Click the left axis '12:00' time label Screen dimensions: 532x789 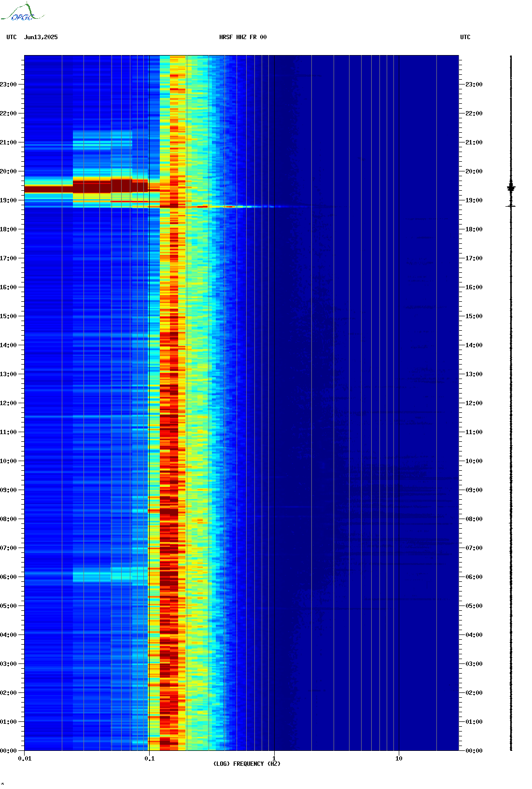pos(8,403)
